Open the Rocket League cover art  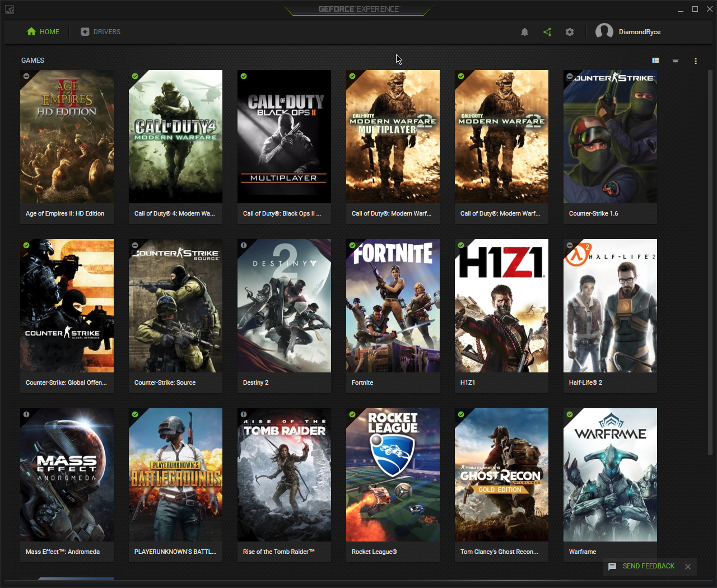click(x=393, y=475)
